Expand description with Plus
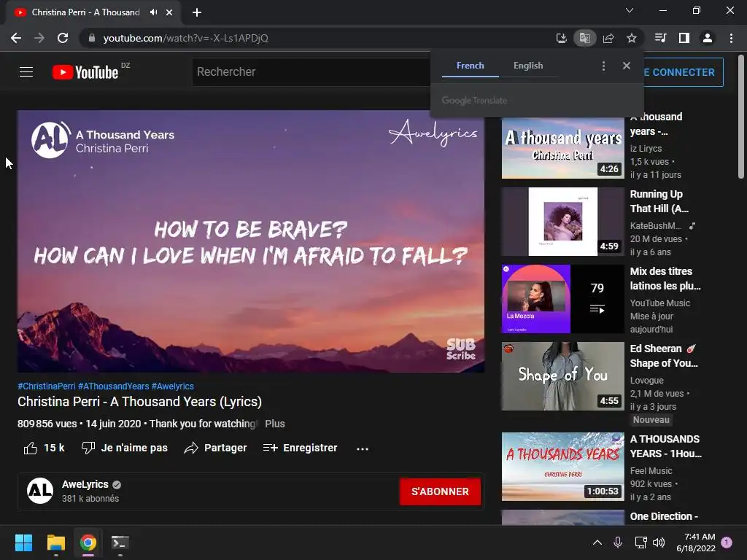The image size is (747, 560). 275,424
